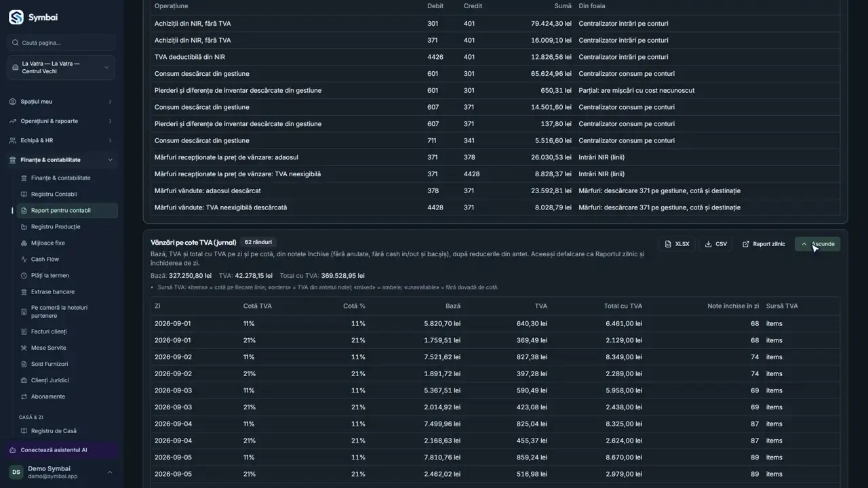Click the 'Intrări NIR (linii)' cell for credit 378
The image size is (868, 488).
pyautogui.click(x=601, y=157)
